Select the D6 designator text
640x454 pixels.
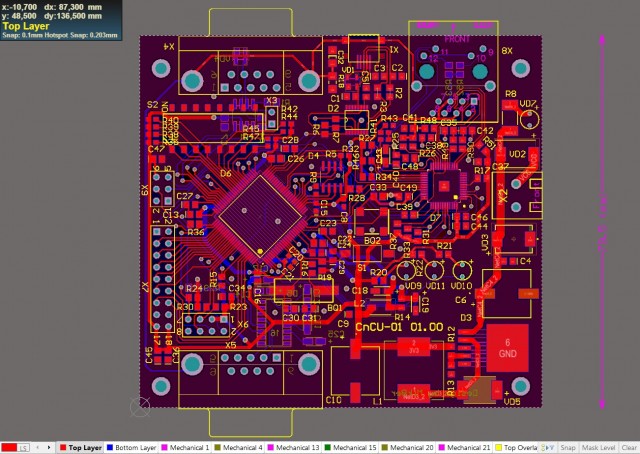coord(226,174)
